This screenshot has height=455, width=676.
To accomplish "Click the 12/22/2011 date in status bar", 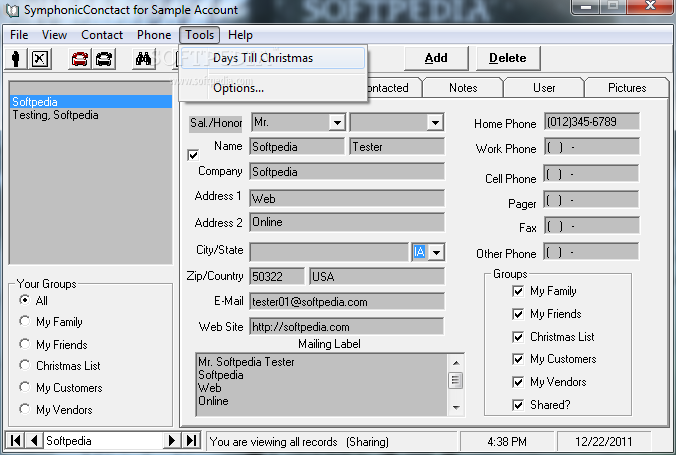I will tap(604, 441).
